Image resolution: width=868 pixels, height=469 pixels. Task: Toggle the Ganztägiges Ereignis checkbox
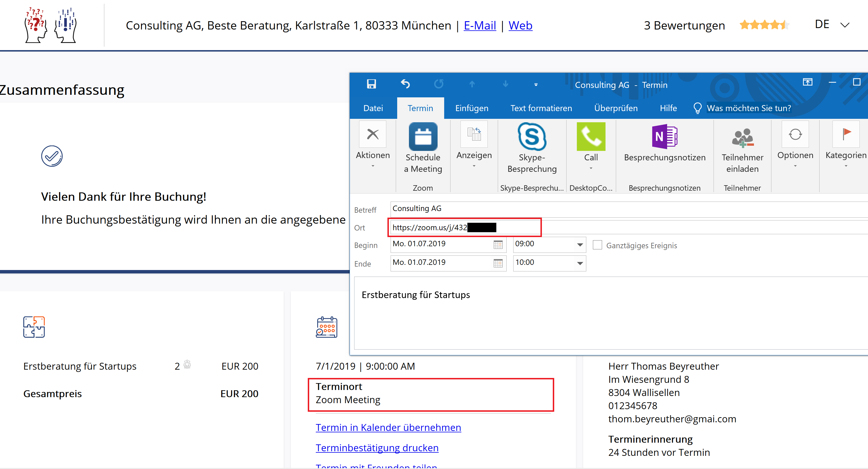pos(597,245)
